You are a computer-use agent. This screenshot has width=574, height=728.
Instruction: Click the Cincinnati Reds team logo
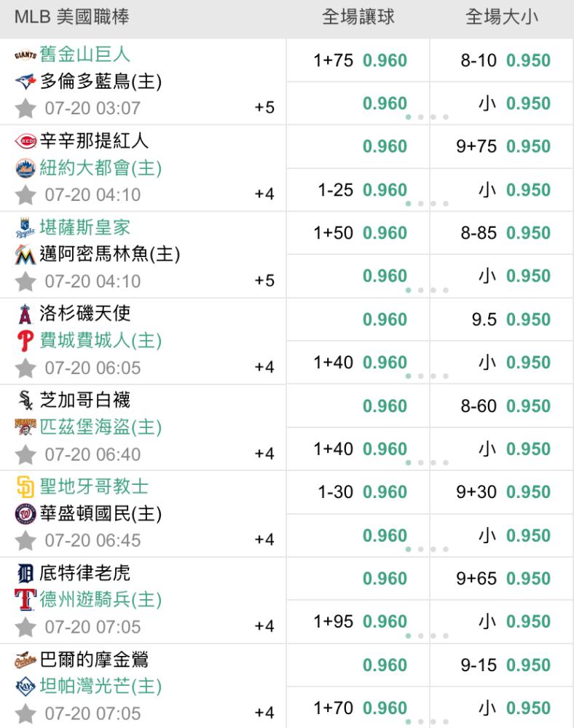[x=25, y=141]
